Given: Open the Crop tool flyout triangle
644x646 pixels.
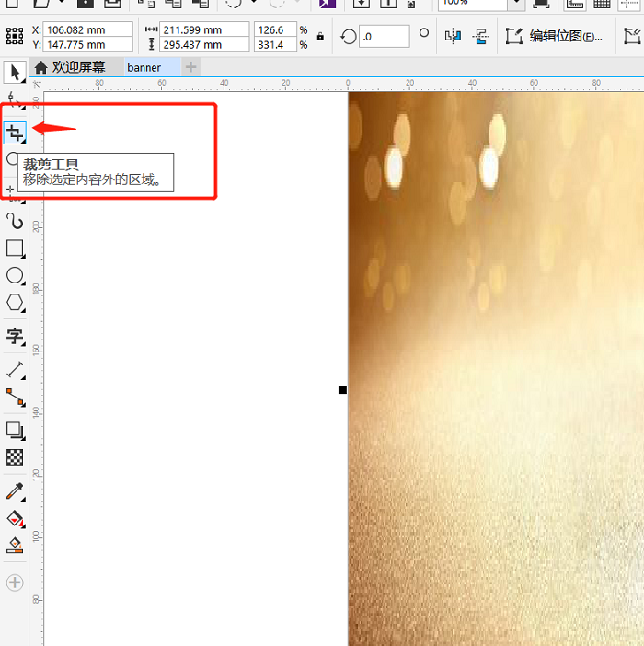Looking at the screenshot, I should tap(24, 142).
